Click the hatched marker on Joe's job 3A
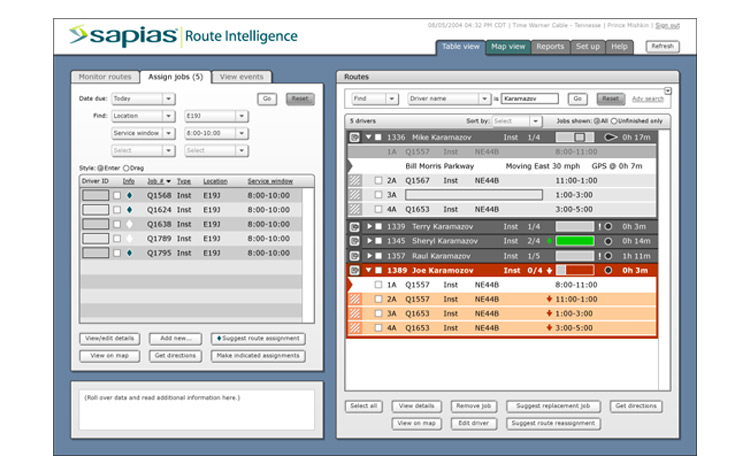This screenshot has width=750, height=456. point(355,313)
